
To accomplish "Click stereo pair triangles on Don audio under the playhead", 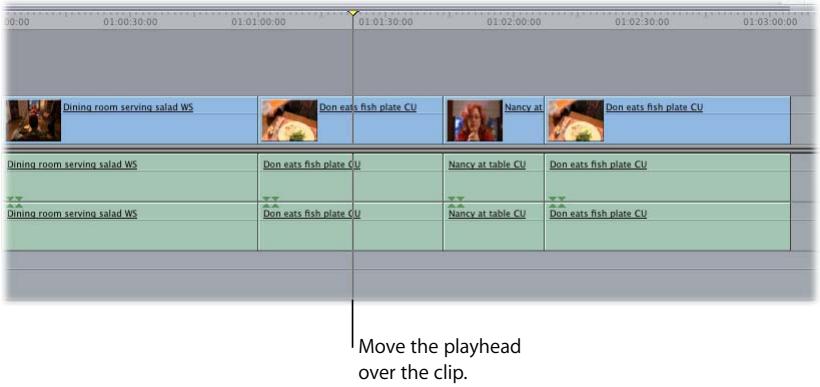I will click(271, 202).
